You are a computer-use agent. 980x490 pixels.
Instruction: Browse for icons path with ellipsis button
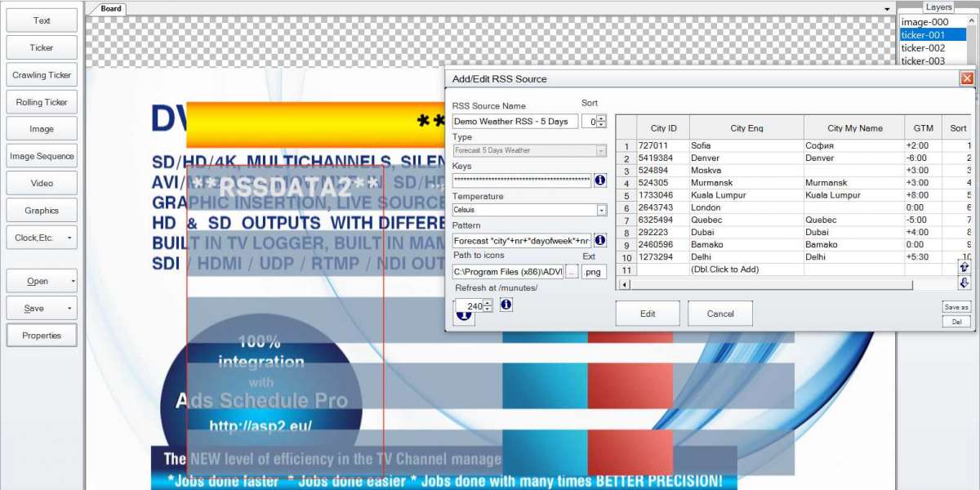[x=572, y=271]
